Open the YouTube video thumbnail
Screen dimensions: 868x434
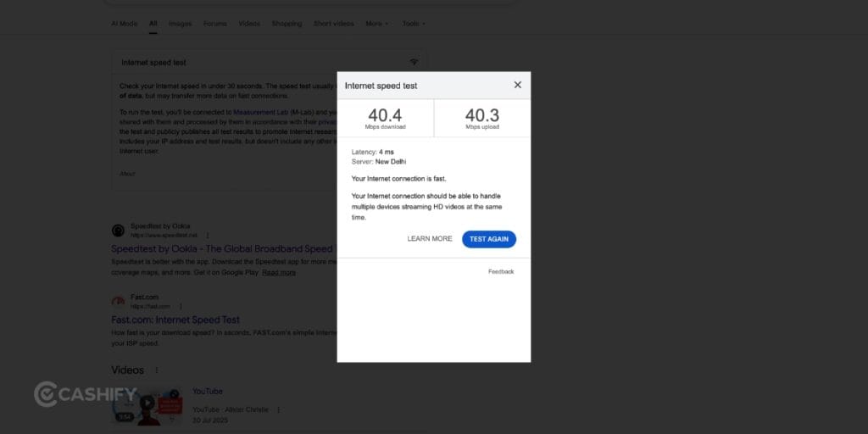[x=147, y=405]
